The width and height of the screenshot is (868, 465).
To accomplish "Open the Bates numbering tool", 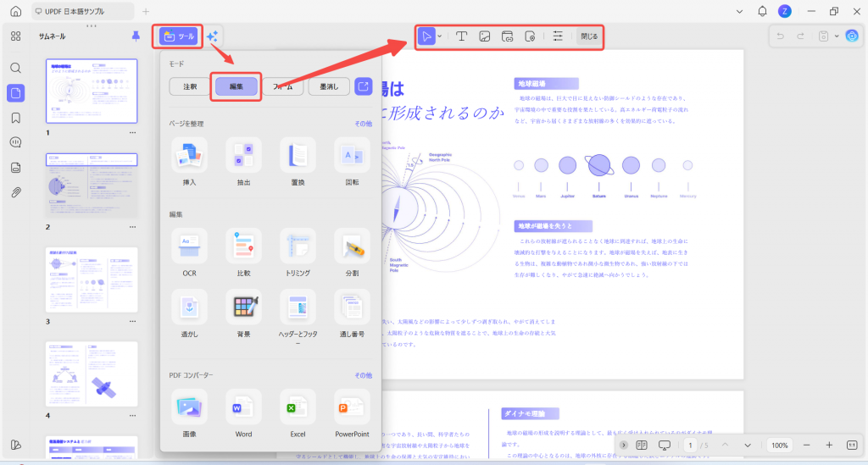I will tap(352, 307).
